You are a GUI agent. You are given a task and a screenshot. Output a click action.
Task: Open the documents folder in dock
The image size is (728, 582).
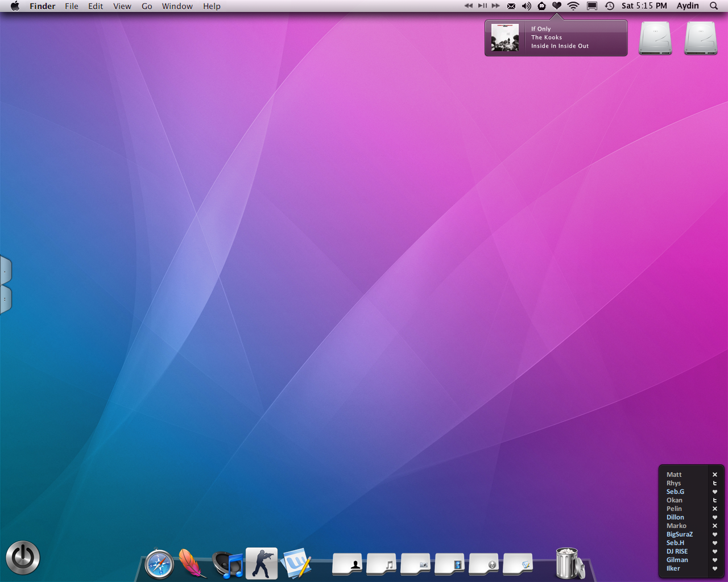pyautogui.click(x=518, y=564)
